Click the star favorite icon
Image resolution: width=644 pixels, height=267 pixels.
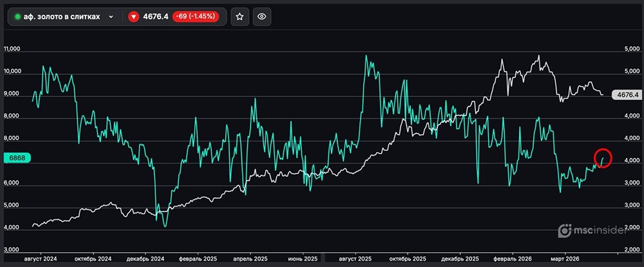pyautogui.click(x=240, y=17)
